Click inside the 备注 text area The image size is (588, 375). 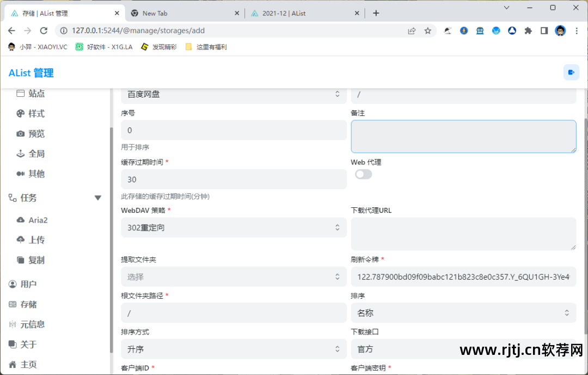tap(463, 136)
